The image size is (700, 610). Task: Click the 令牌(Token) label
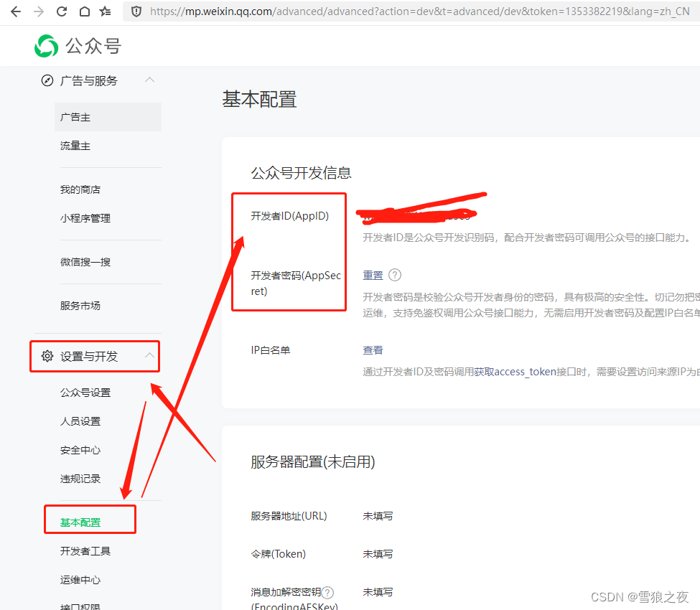pyautogui.click(x=278, y=554)
